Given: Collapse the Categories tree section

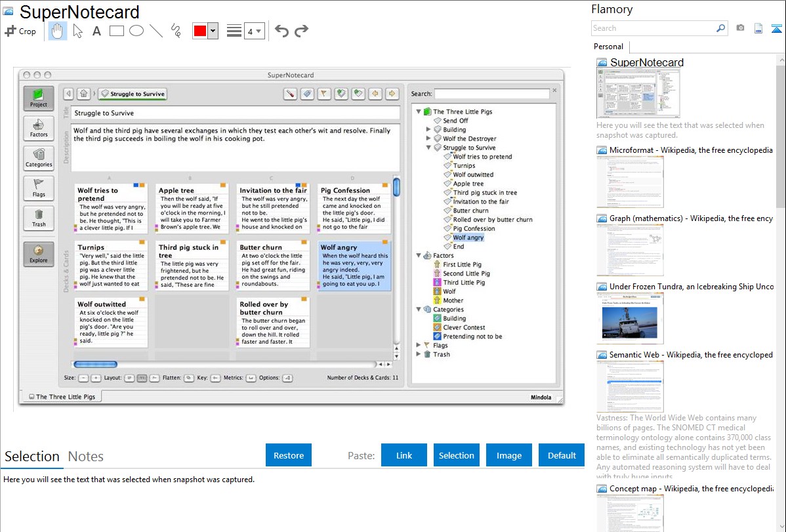Looking at the screenshot, I should point(419,310).
